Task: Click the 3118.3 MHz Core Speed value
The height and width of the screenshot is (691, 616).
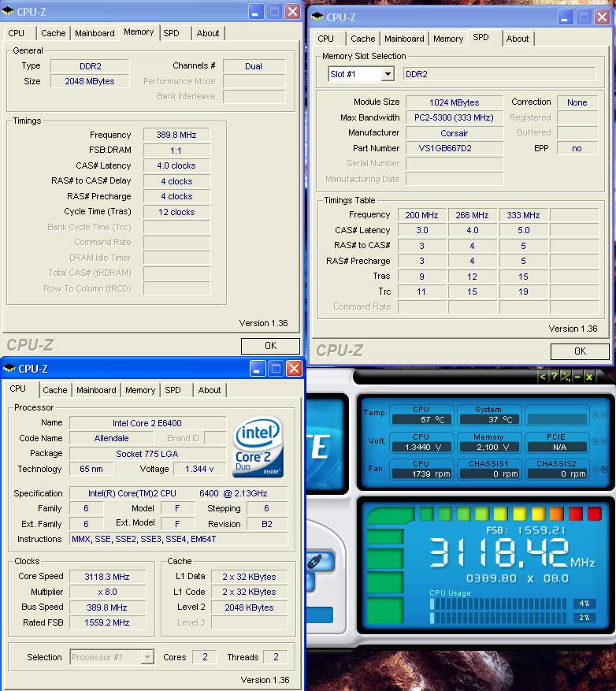Action: pos(107,577)
